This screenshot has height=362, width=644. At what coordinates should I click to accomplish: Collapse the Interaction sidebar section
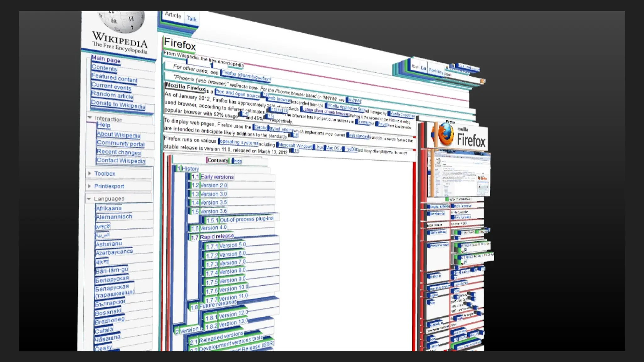[90, 118]
